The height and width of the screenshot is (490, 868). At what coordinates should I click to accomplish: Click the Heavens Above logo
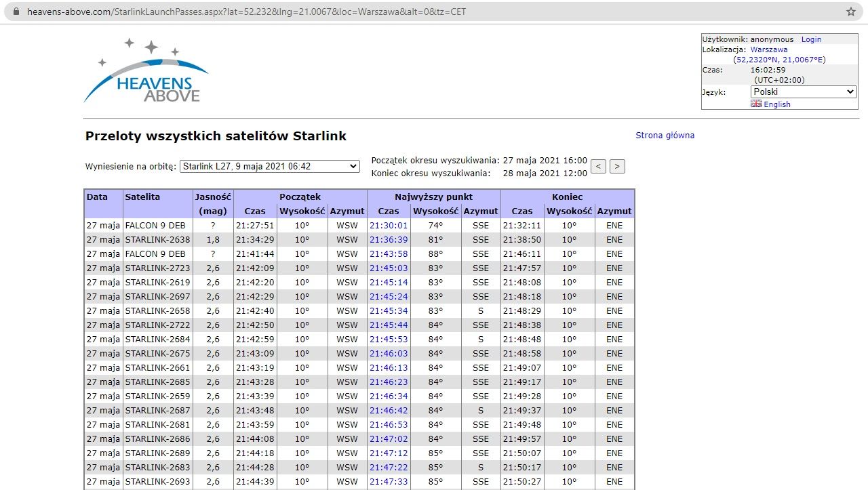point(146,71)
